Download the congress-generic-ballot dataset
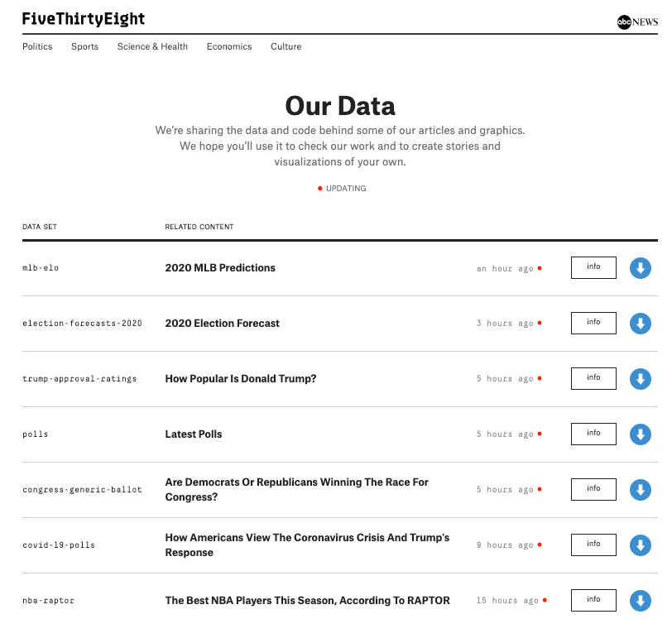 pyautogui.click(x=641, y=489)
